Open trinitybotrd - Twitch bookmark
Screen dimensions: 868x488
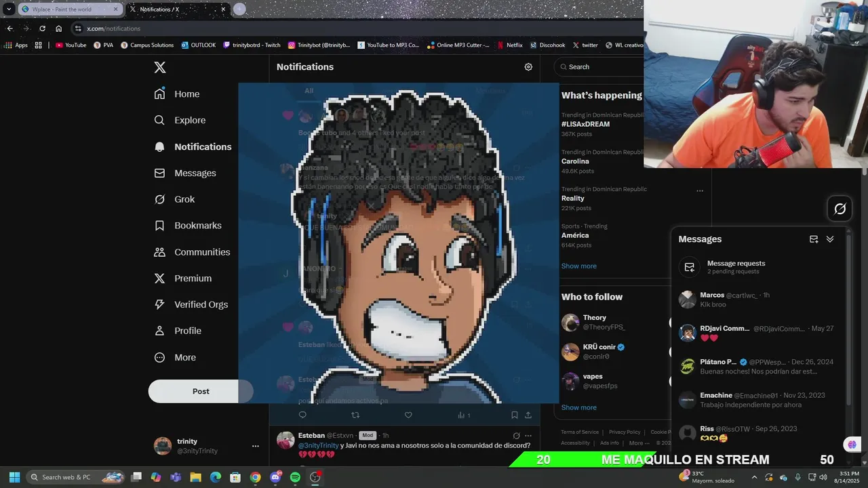pos(252,45)
